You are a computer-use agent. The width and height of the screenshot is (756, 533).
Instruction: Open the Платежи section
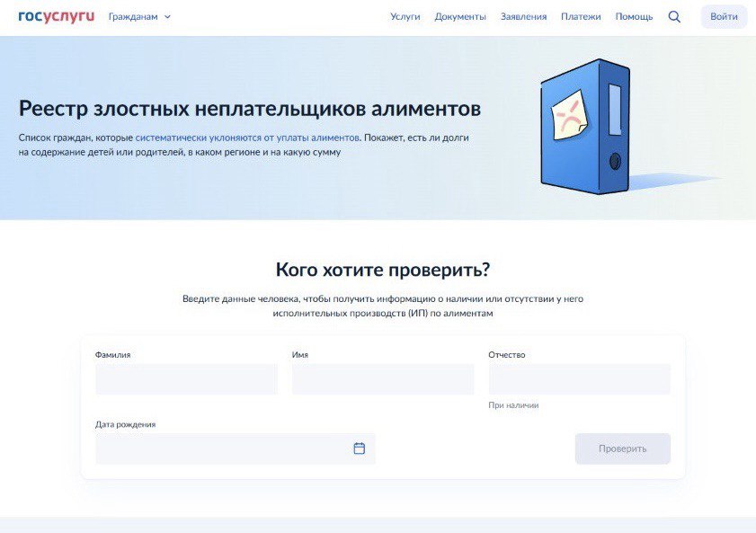(581, 16)
